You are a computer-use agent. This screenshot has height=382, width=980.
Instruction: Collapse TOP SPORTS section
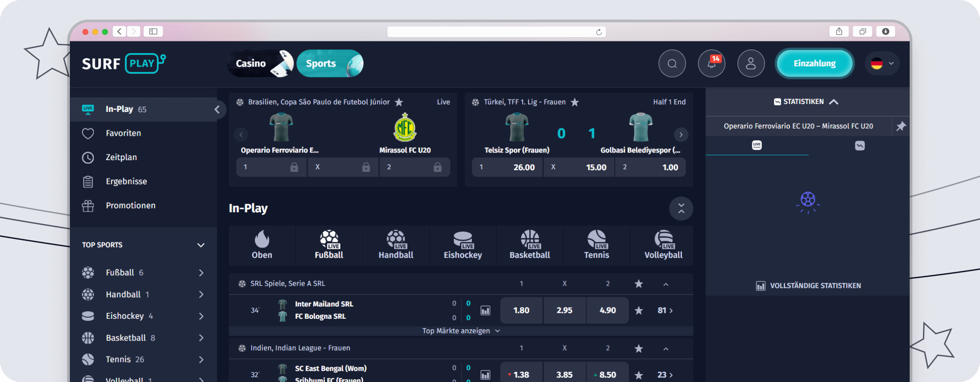point(201,245)
